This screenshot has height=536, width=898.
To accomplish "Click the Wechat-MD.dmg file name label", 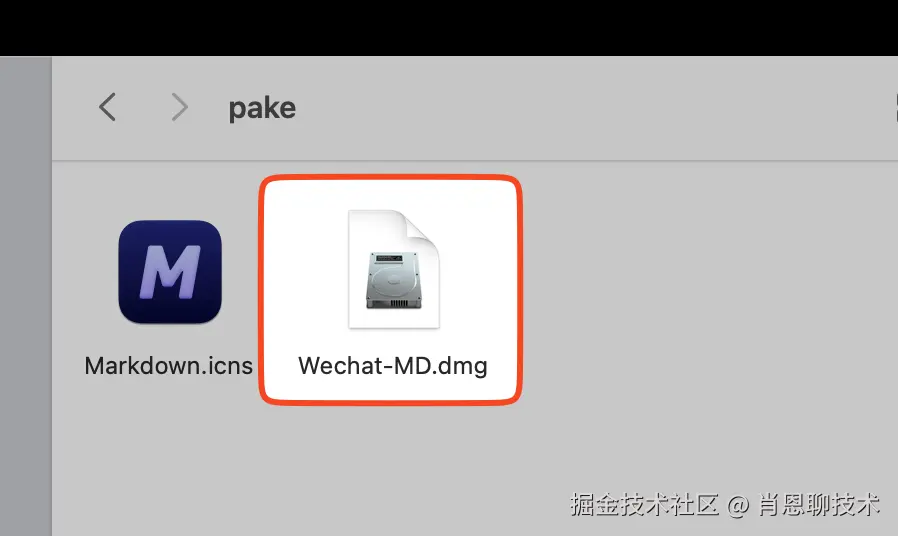I will coord(393,366).
